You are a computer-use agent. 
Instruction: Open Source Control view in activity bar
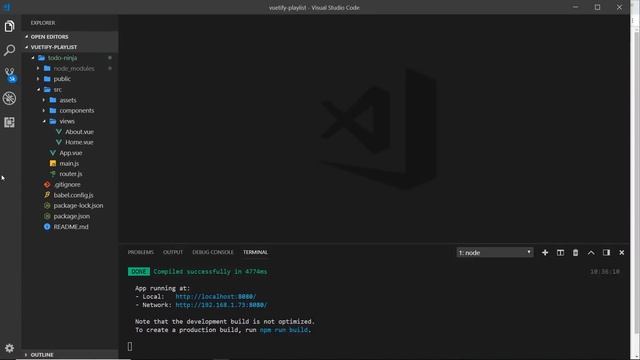click(x=10, y=75)
